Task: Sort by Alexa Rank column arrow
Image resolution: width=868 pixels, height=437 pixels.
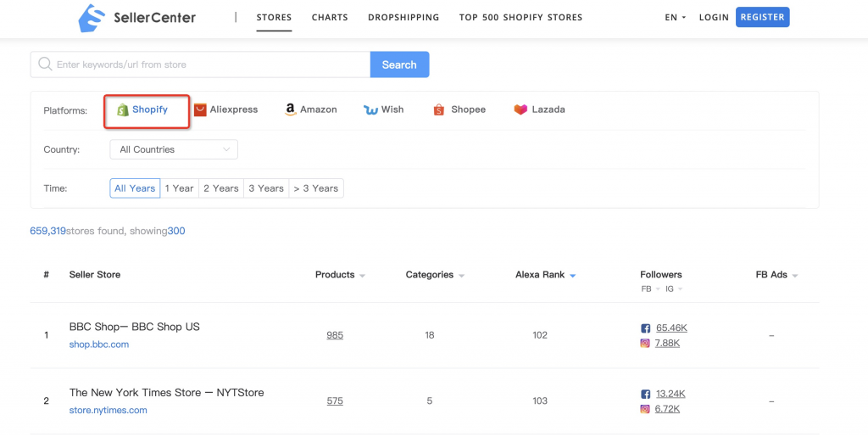Action: coord(572,275)
